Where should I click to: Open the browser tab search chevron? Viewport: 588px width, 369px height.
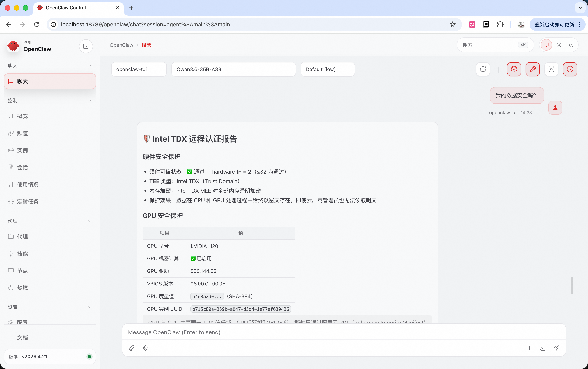[x=580, y=8]
